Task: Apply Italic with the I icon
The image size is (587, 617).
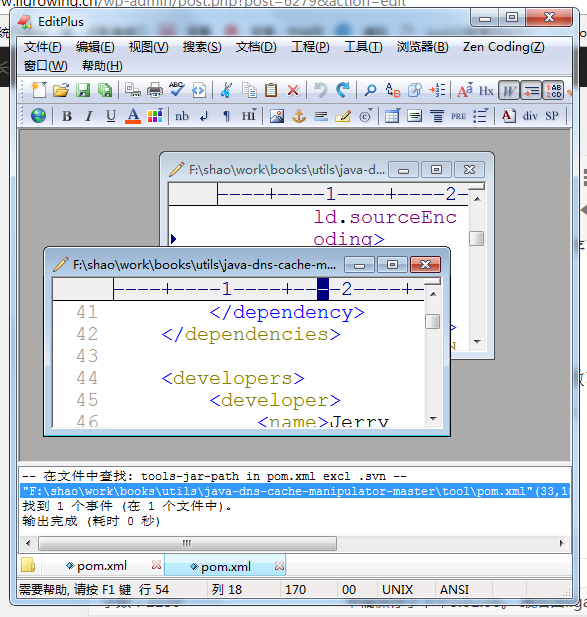Action: 89,116
